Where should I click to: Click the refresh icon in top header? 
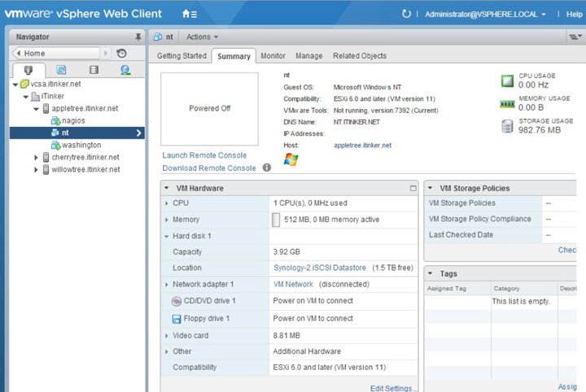[x=406, y=14]
